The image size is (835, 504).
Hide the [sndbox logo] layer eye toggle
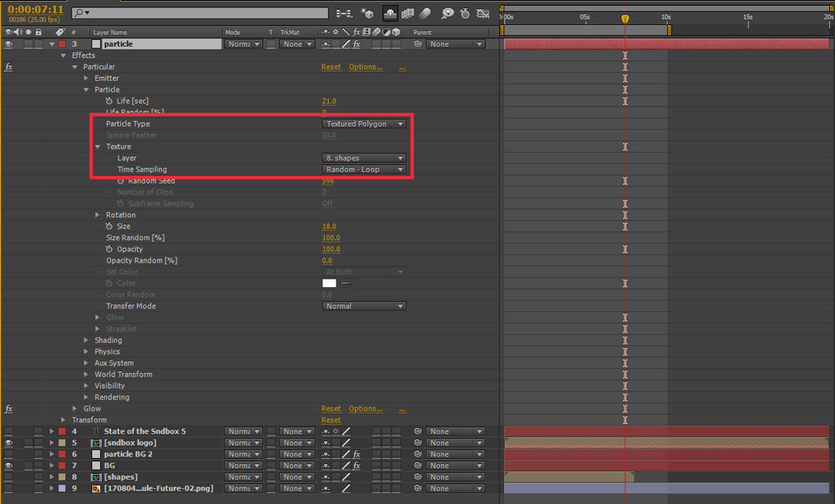8,443
